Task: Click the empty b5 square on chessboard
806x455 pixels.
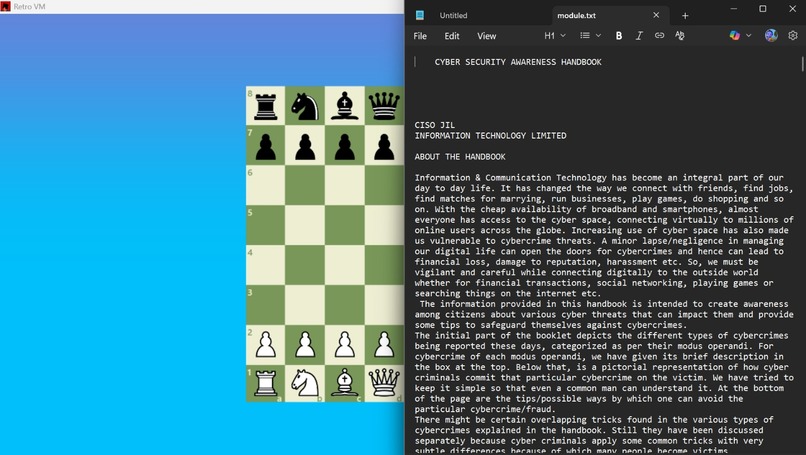Action: click(x=305, y=225)
